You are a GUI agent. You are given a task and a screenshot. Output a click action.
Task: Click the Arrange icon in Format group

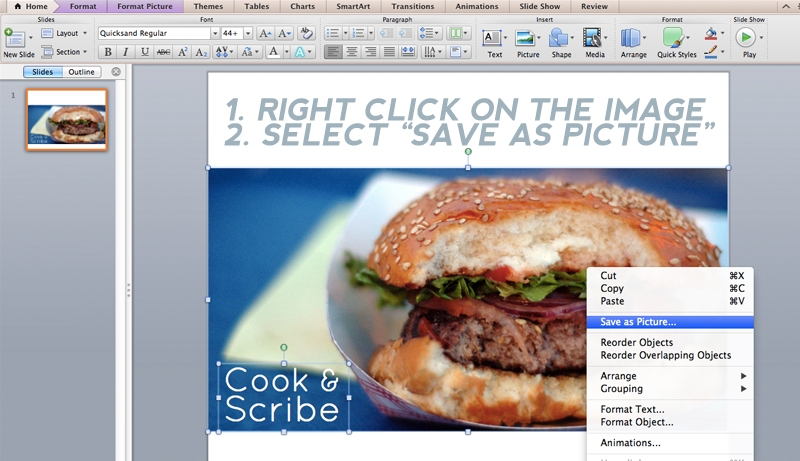[631, 38]
